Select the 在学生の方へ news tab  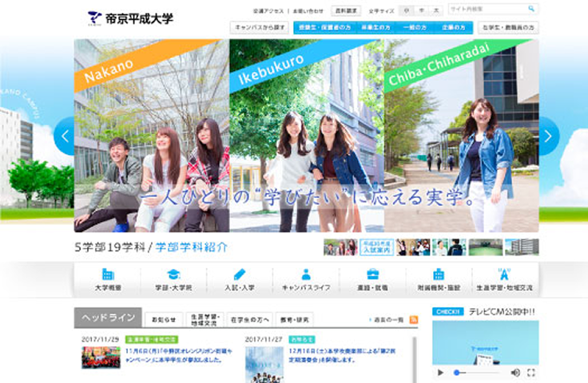tap(250, 319)
